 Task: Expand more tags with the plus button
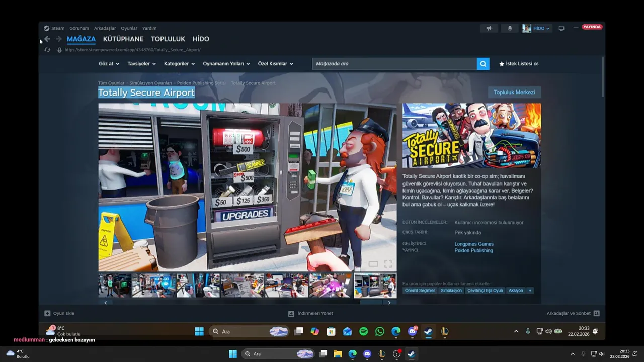coord(530,290)
